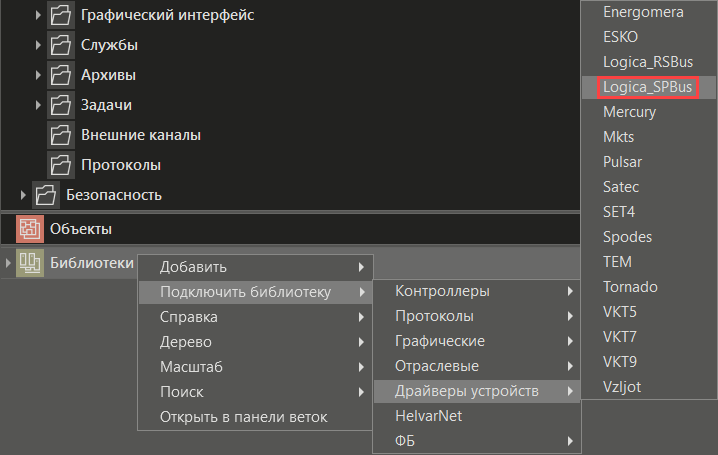Screen dimensions: 718x455
Task: Choose the Vzljot driver
Action: (649, 387)
